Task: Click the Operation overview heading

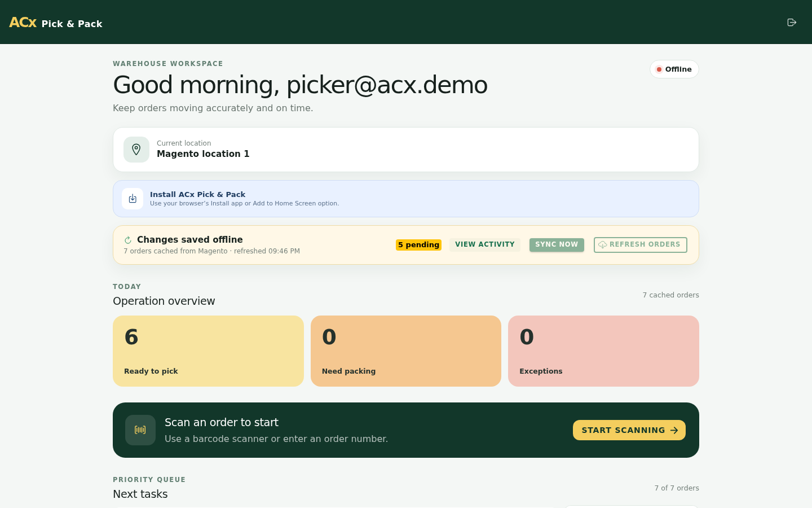Action: [x=164, y=301]
